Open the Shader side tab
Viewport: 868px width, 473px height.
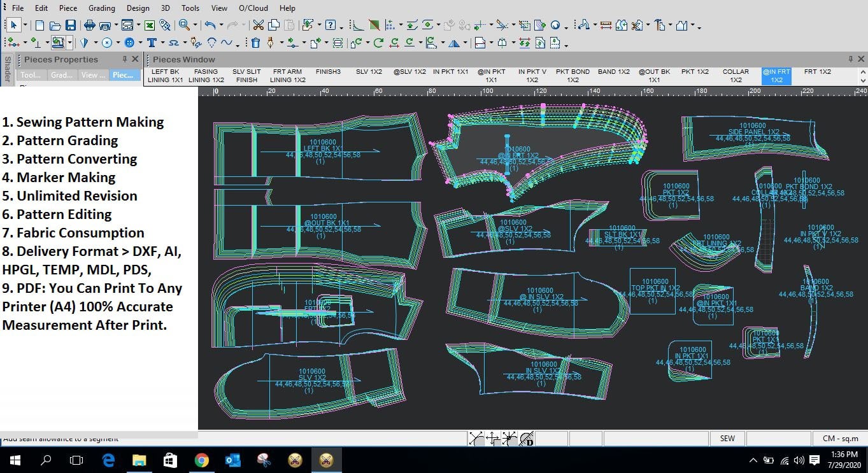[x=7, y=69]
